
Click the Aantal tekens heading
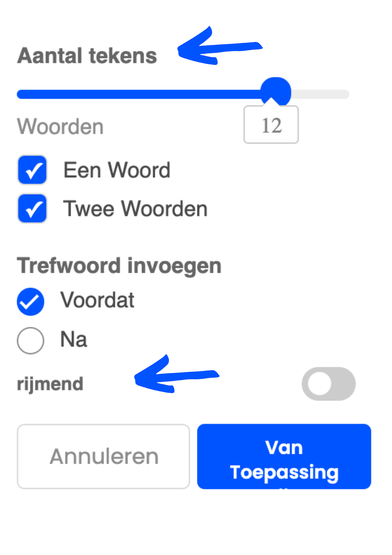(87, 56)
